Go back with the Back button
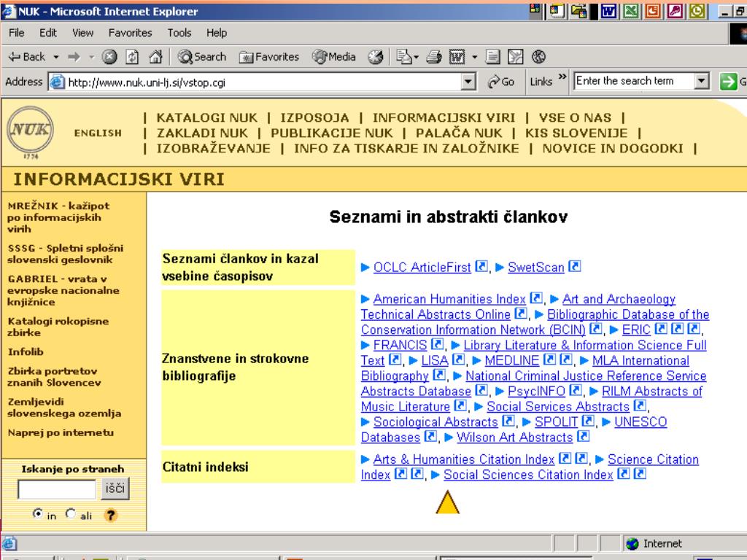The height and width of the screenshot is (560, 747). tap(27, 57)
